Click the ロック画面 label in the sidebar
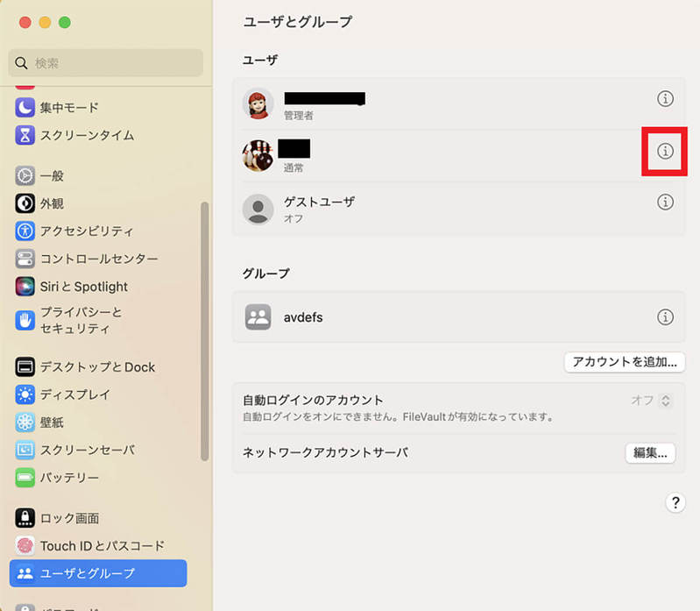 [69, 519]
